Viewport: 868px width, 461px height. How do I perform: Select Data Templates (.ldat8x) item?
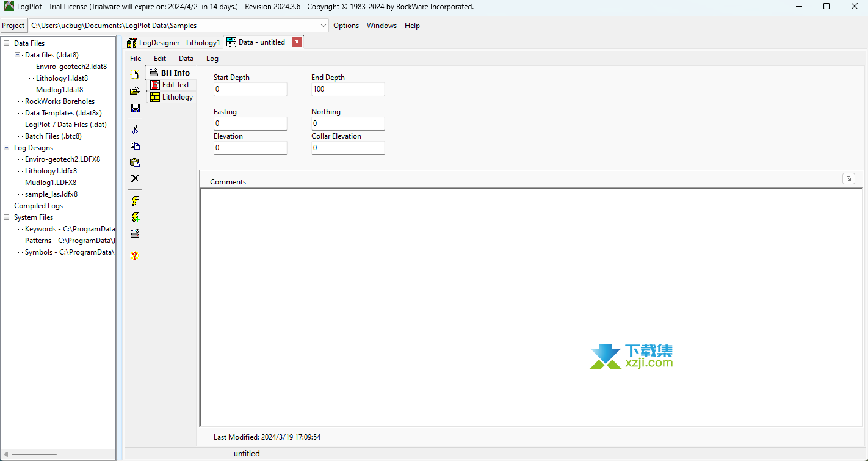coord(63,113)
